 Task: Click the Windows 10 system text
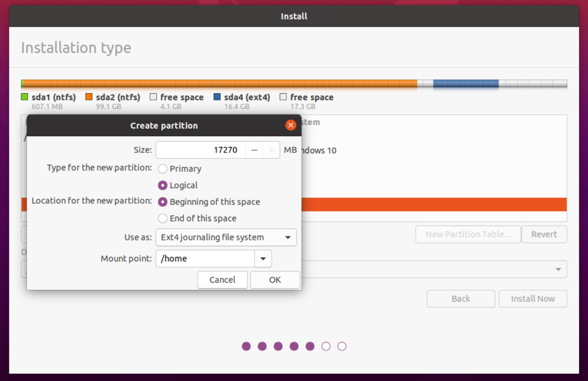319,150
